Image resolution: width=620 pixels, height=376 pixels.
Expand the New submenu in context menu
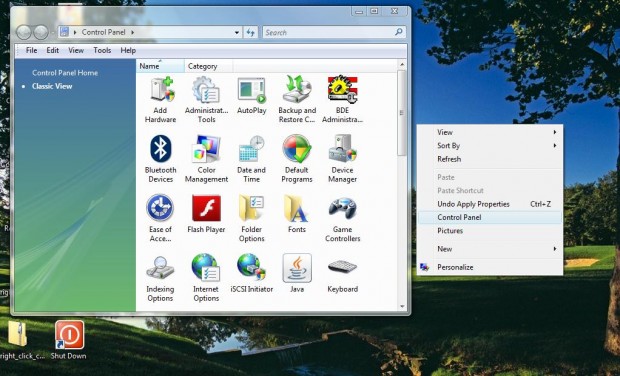(490, 249)
